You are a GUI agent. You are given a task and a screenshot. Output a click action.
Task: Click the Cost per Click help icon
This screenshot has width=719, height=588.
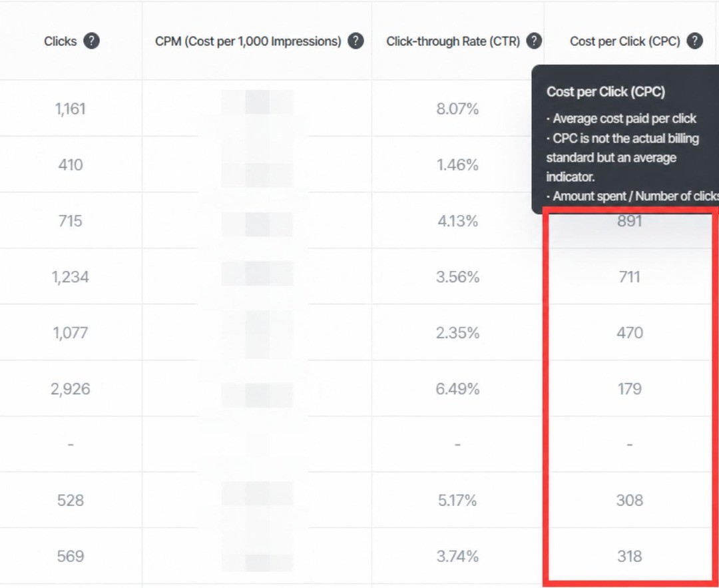point(694,41)
